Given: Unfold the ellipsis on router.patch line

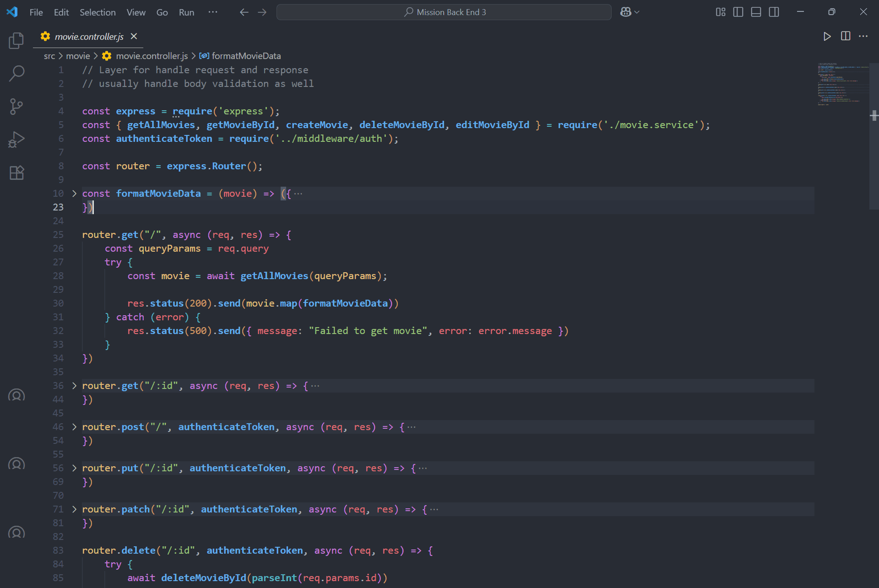Looking at the screenshot, I should (x=434, y=510).
